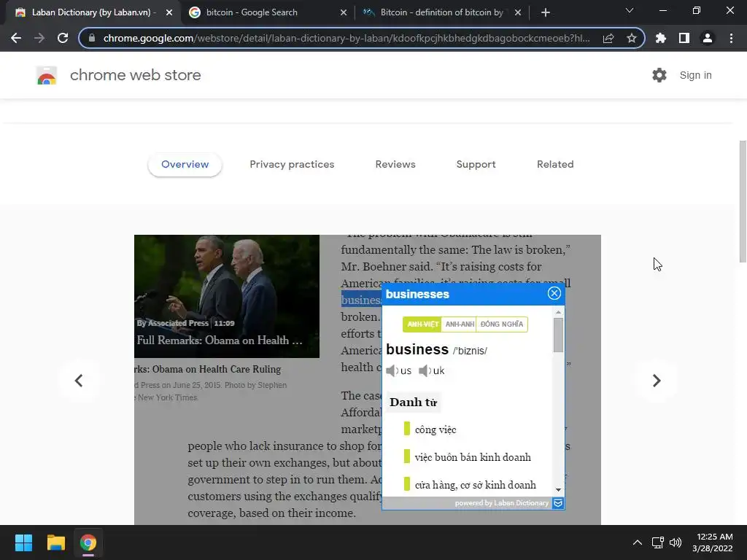
Task: Show previous screenshot with left arrow
Action: click(x=79, y=381)
